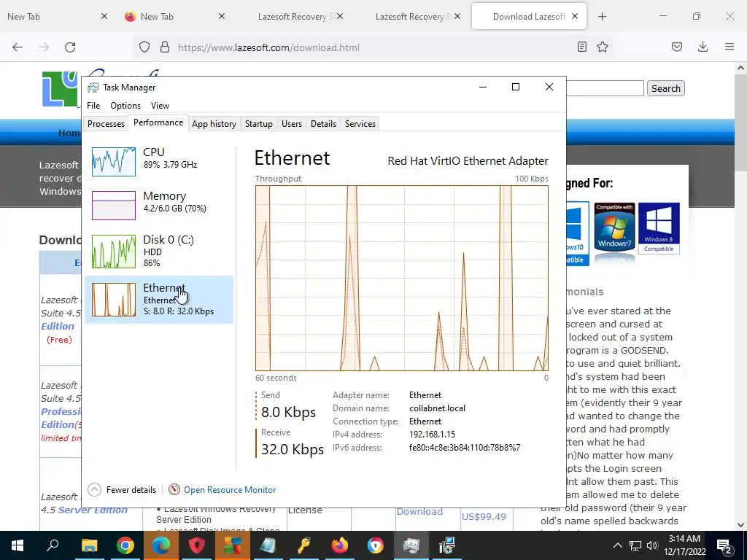Screen dimensions: 747x560
Task: Click the domain name collabnet.local
Action: (438, 408)
